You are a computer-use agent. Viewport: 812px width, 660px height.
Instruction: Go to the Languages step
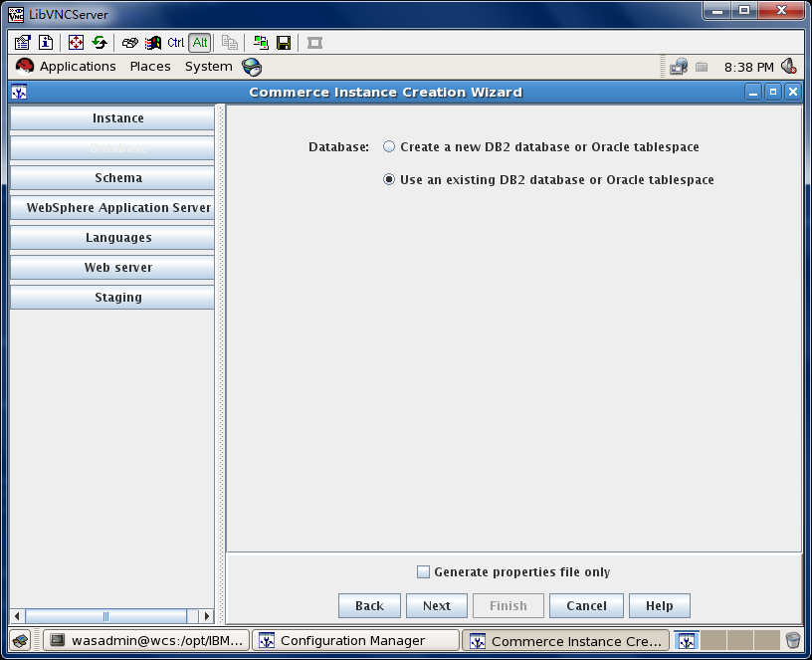(x=112, y=238)
